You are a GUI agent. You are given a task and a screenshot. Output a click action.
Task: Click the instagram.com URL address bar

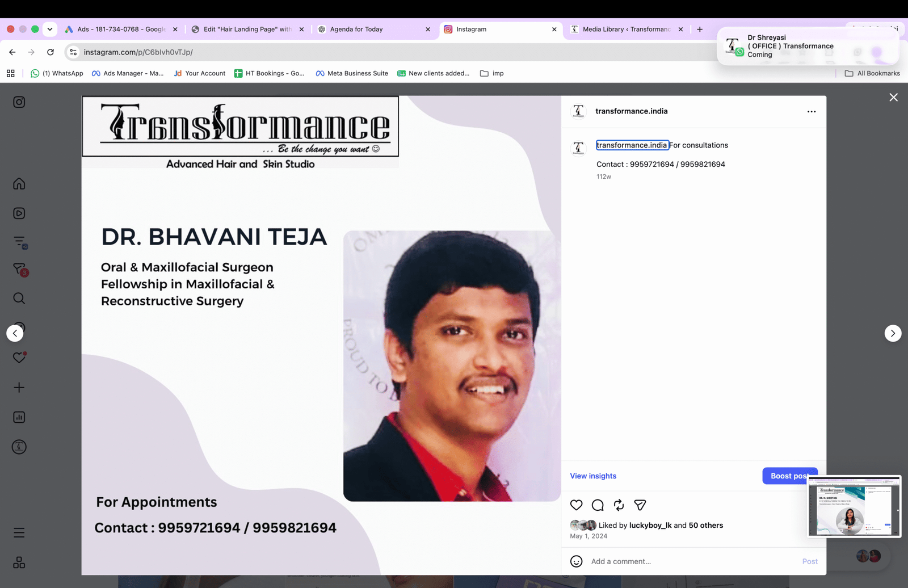pyautogui.click(x=392, y=52)
